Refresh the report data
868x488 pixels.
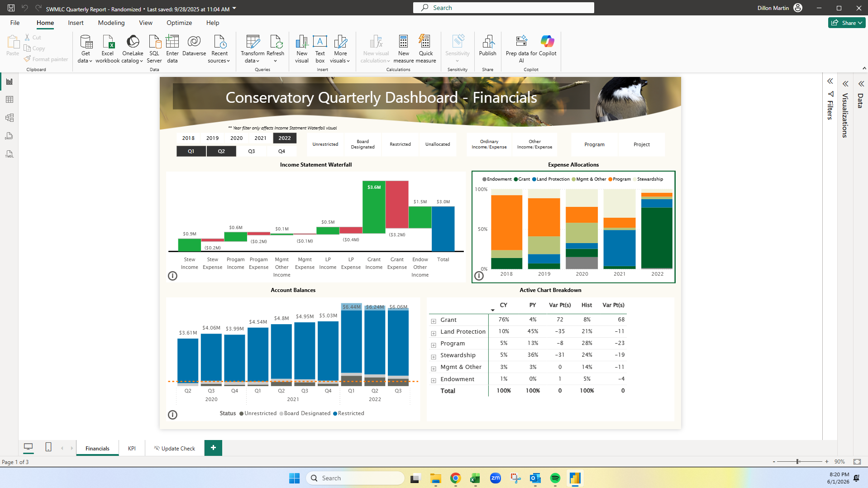(276, 49)
